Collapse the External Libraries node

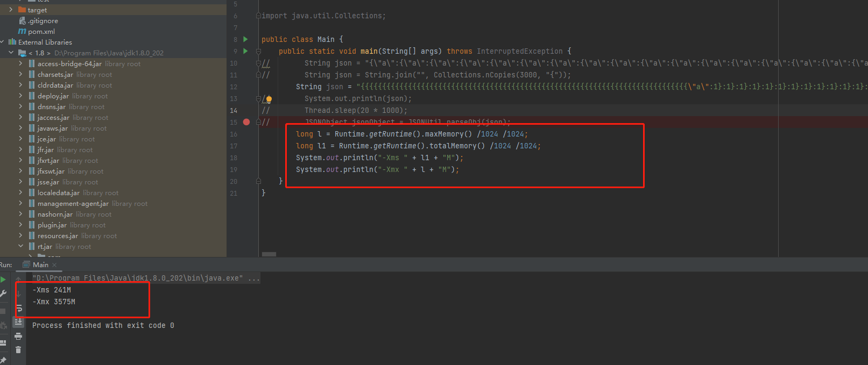tap(3, 42)
